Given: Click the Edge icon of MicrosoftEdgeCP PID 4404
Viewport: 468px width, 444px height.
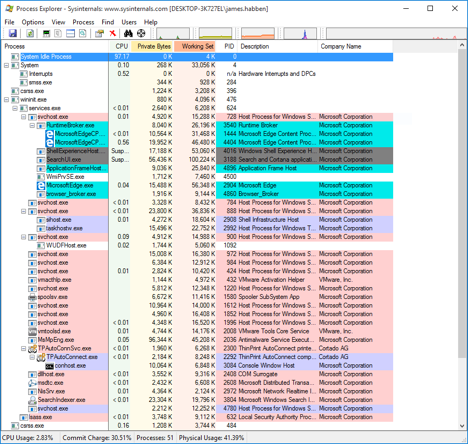Looking at the screenshot, I should pos(49,143).
